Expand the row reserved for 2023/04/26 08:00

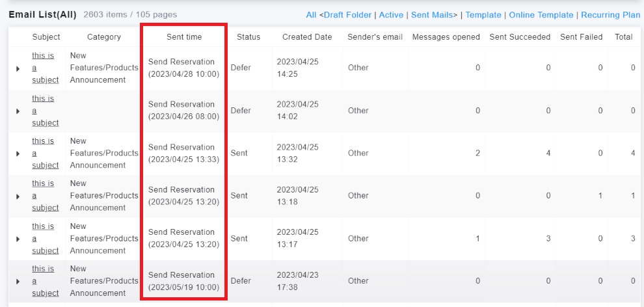click(18, 111)
